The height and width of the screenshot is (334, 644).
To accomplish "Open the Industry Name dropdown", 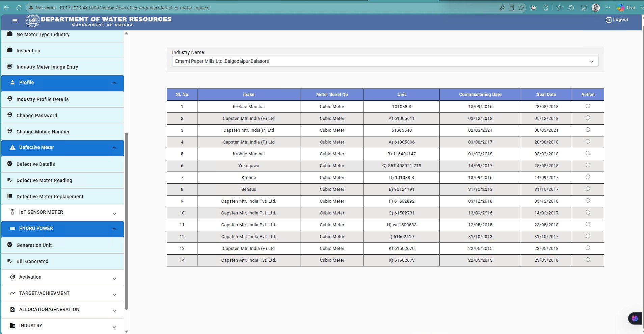I will pyautogui.click(x=385, y=61).
